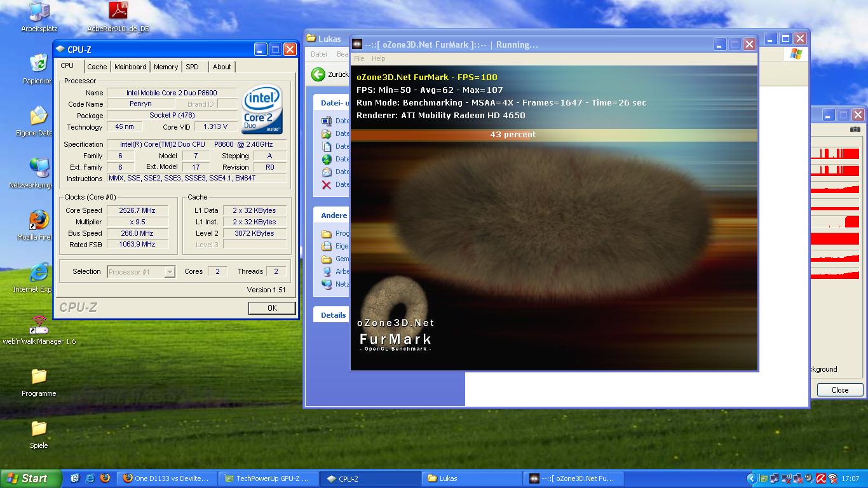This screenshot has height=488, width=868.
Task: Click the red X delete file task icon
Action: [326, 185]
